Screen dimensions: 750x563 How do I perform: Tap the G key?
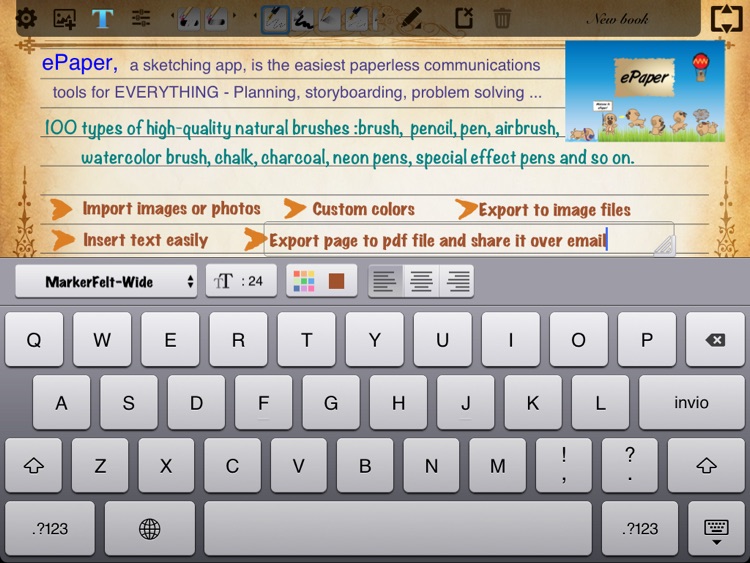(331, 402)
